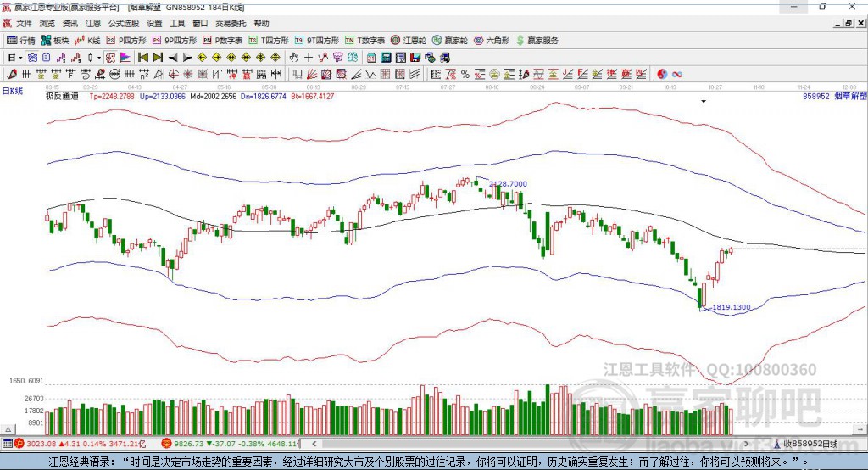Click the colored gradient triangle icon
This screenshot has width=868, height=470.
pos(125,58)
